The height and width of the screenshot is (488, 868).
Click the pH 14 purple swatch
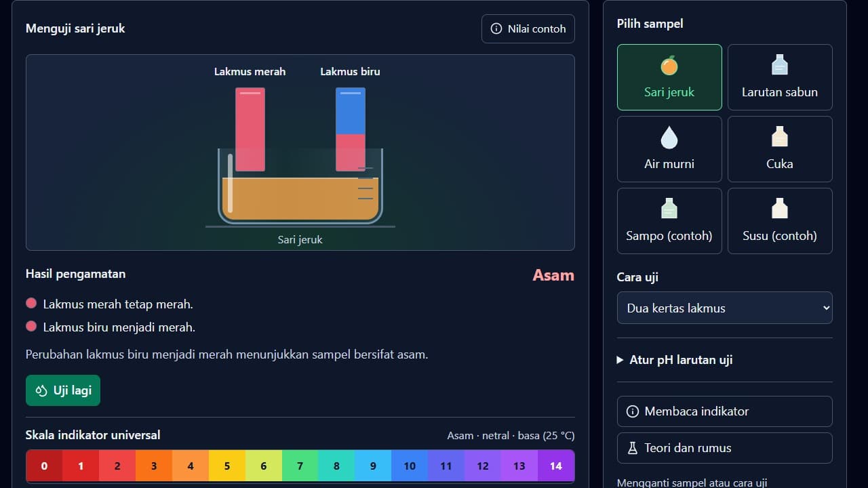coord(556,466)
